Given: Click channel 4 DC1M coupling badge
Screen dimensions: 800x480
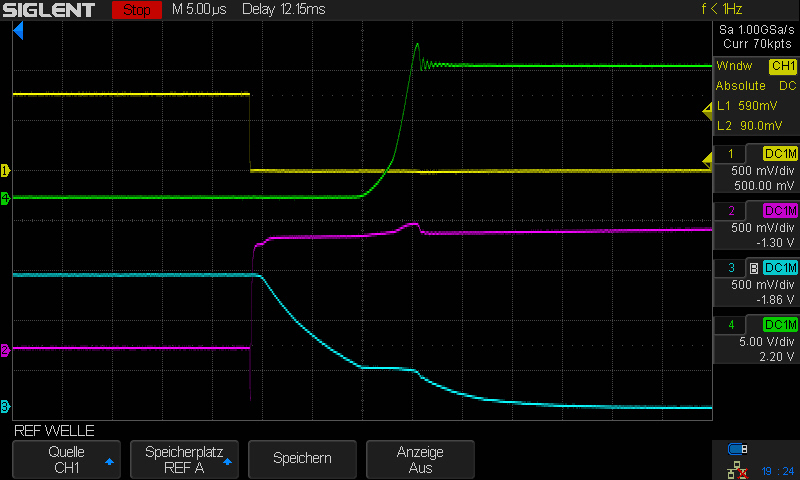Looking at the screenshot, I should (x=780, y=325).
